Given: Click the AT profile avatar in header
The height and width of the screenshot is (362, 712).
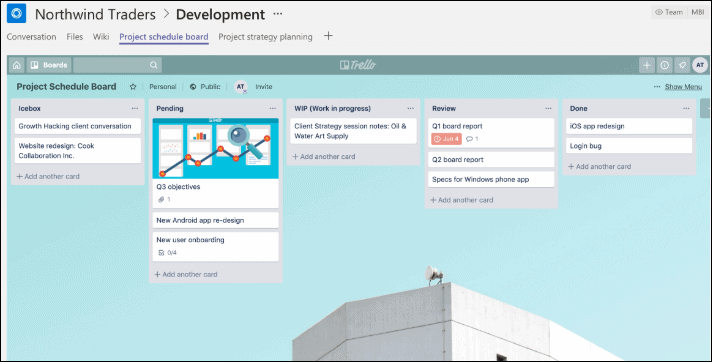Looking at the screenshot, I should click(700, 65).
